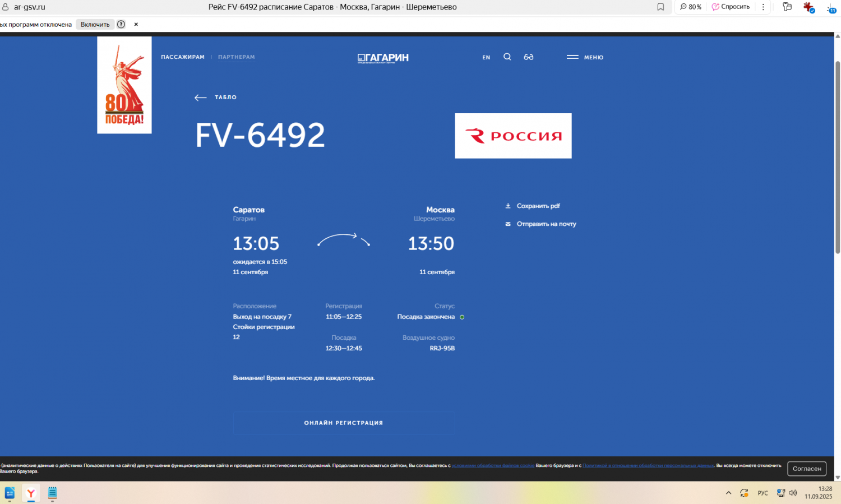Image resolution: width=841 pixels, height=504 pixels.
Task: Click the scrollbar up arrow
Action: click(x=838, y=36)
